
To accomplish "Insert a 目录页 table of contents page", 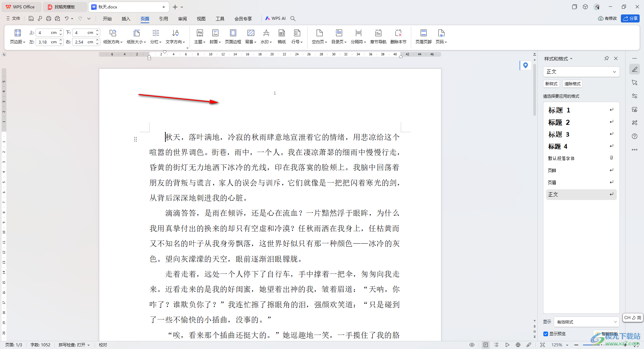I will 339,37.
